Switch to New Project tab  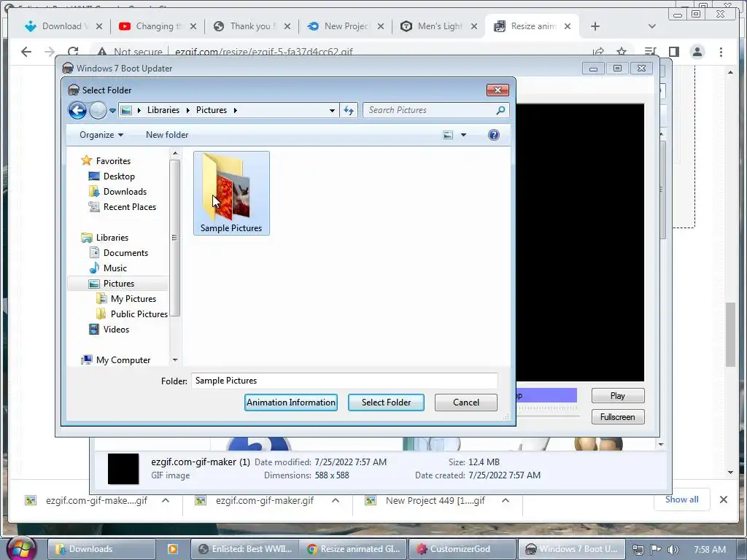[346, 26]
